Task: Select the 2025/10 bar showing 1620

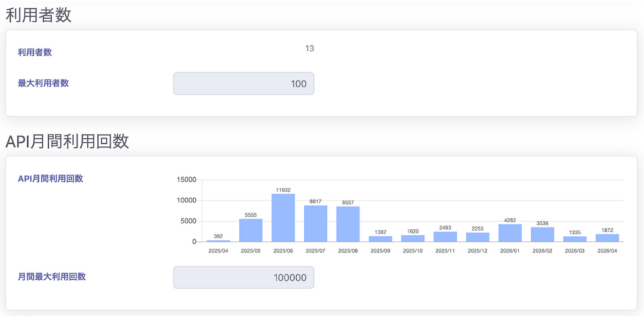Action: (413, 238)
